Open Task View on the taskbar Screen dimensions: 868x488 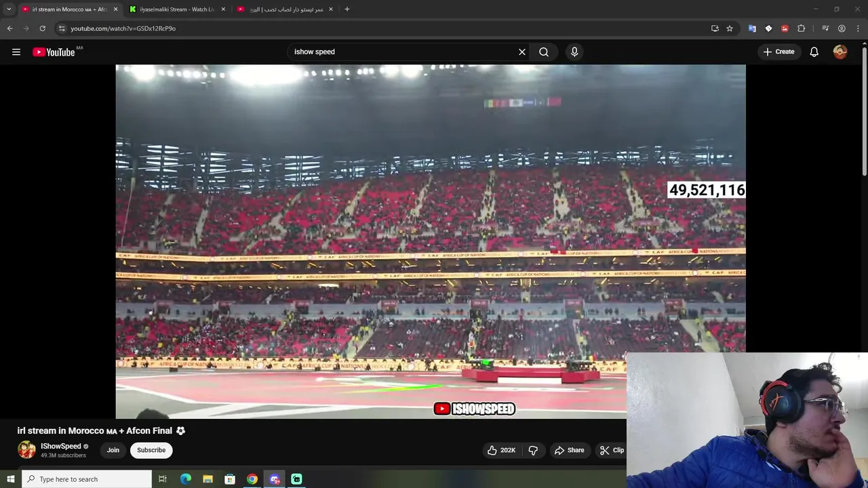163,479
